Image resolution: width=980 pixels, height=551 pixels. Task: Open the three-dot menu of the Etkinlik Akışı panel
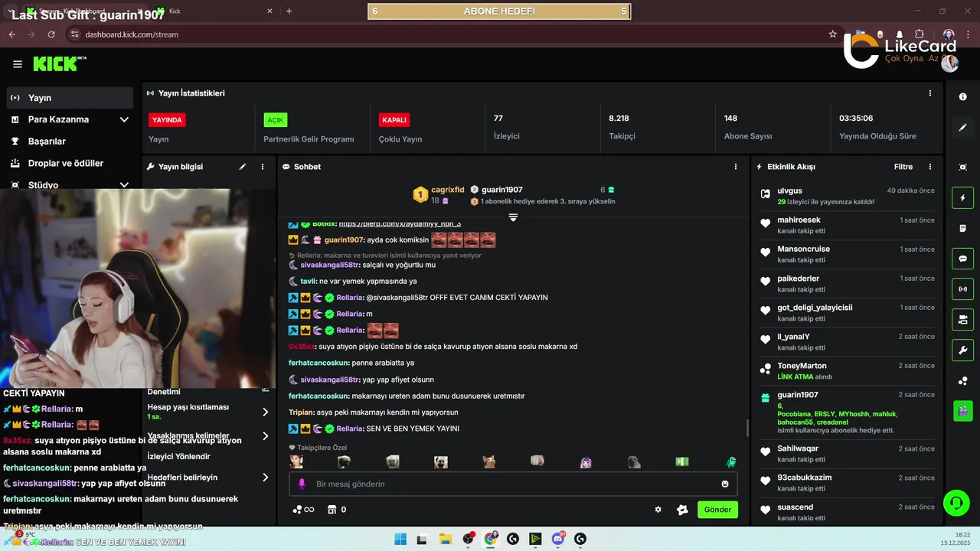(930, 166)
